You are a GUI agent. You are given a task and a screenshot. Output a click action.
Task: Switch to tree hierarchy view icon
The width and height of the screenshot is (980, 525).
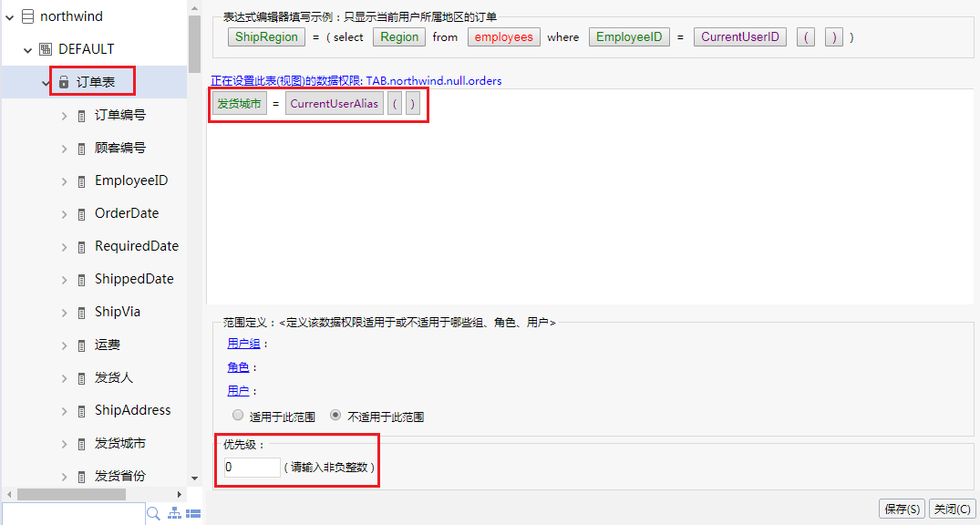[175, 513]
